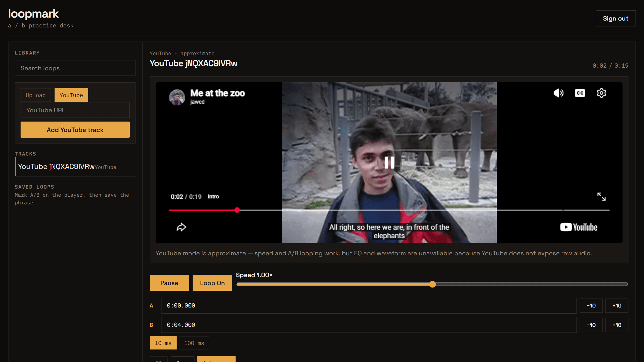Viewport: 644px width, 362px height.
Task: Toggle closed captions with the CC icon
Action: [x=580, y=93]
